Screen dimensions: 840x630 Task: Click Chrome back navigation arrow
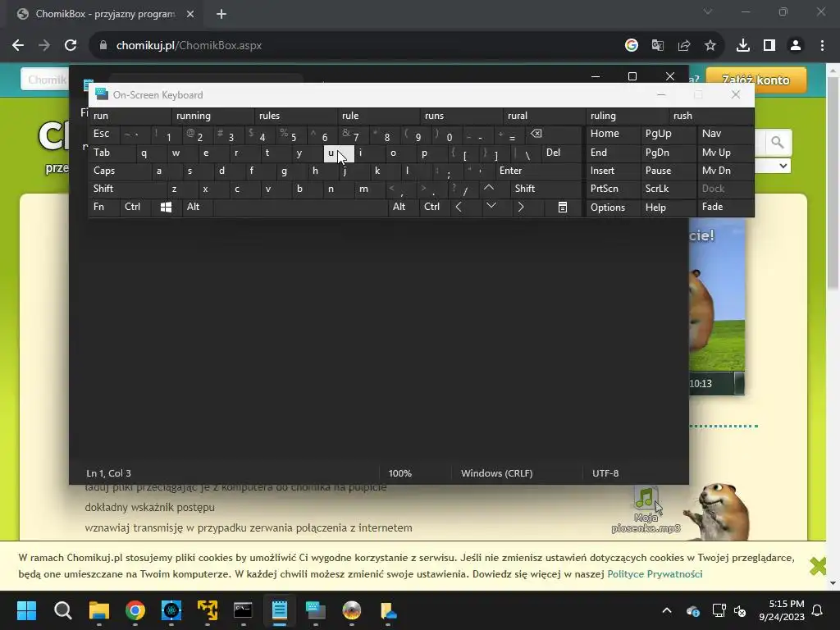pyautogui.click(x=18, y=46)
